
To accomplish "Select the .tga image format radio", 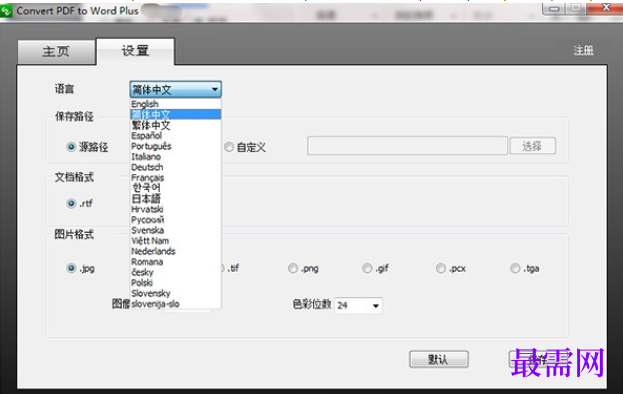I will (515, 268).
